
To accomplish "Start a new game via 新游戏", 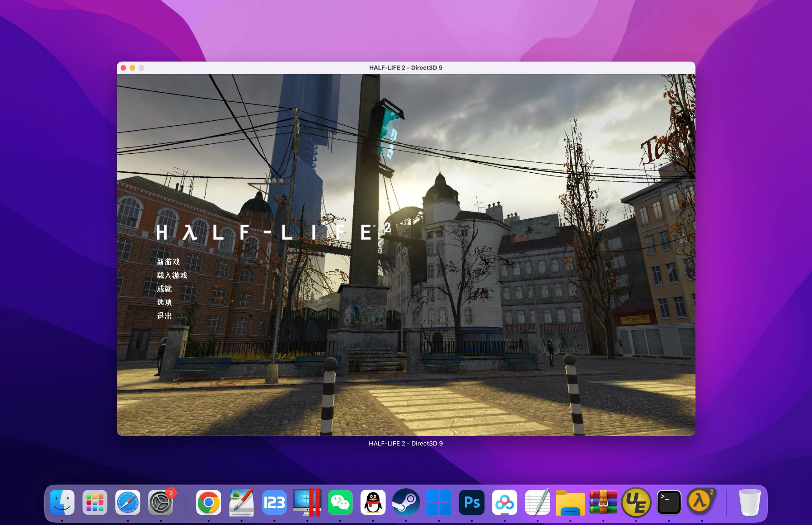I will 168,262.
